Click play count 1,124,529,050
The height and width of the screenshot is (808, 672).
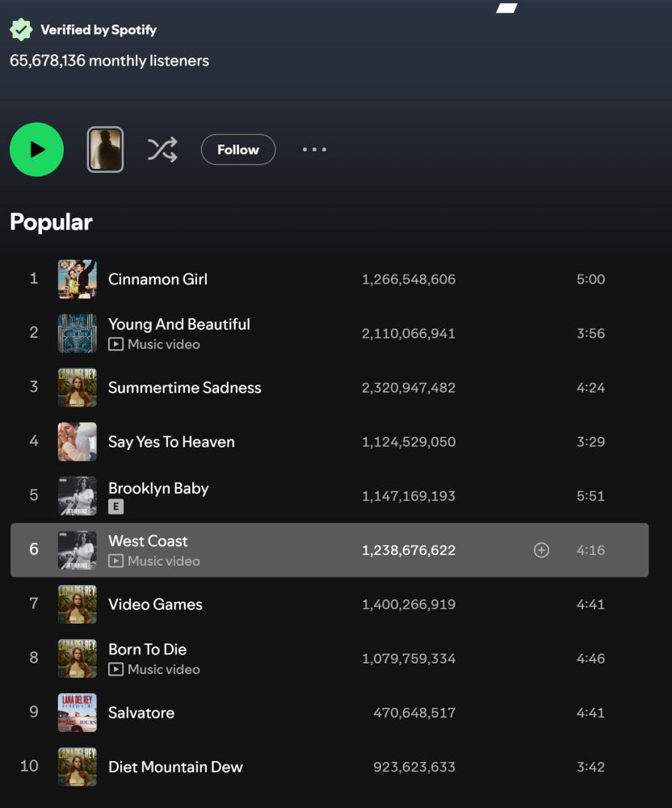[x=409, y=442]
